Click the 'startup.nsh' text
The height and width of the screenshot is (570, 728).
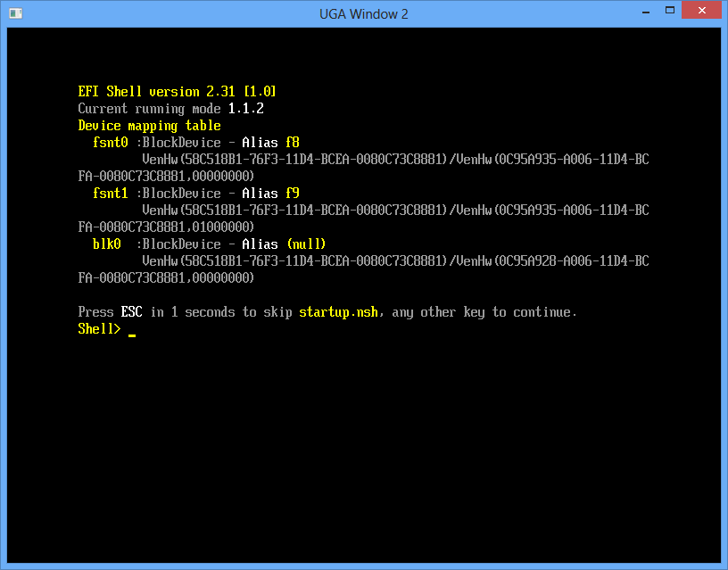(x=338, y=312)
